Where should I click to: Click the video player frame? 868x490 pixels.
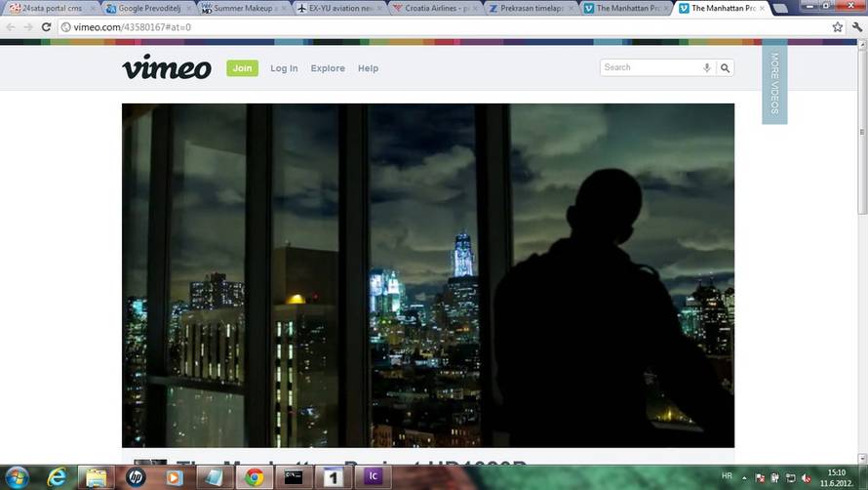click(x=428, y=275)
